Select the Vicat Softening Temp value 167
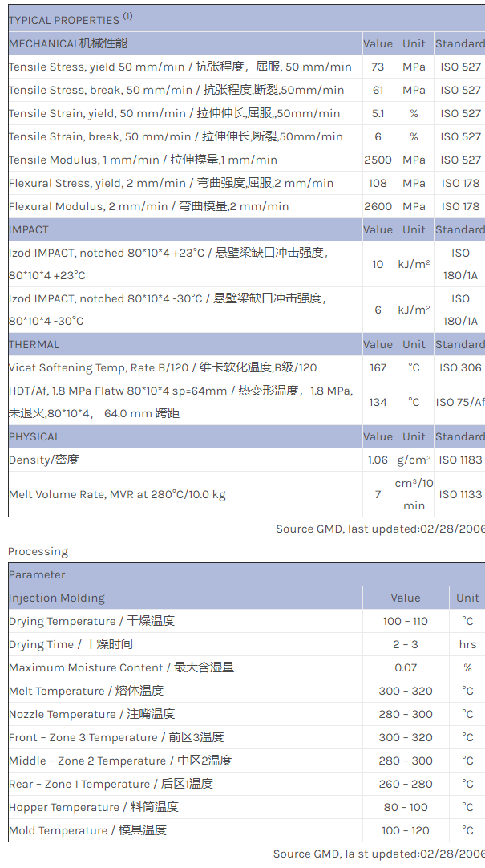Screen dimensions: 485x868 (378, 367)
